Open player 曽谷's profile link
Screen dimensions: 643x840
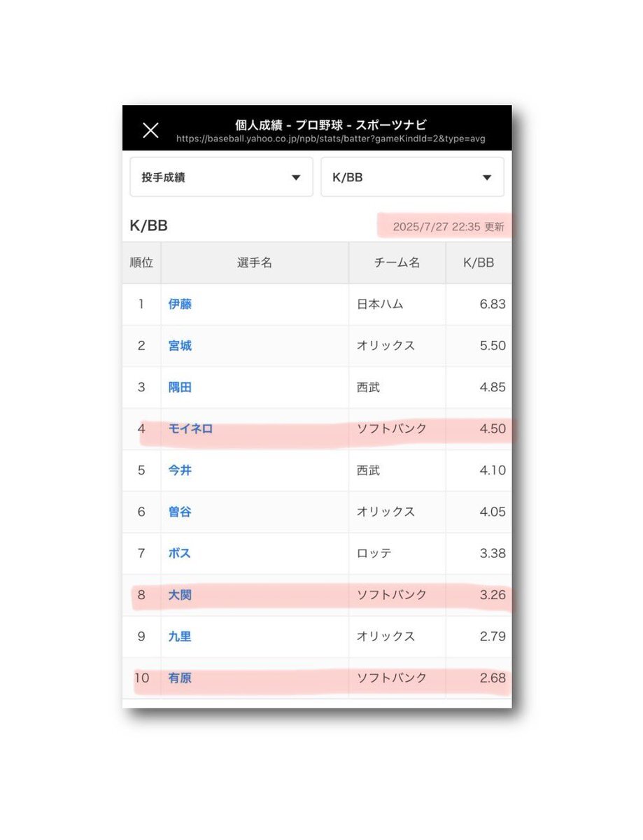click(180, 512)
